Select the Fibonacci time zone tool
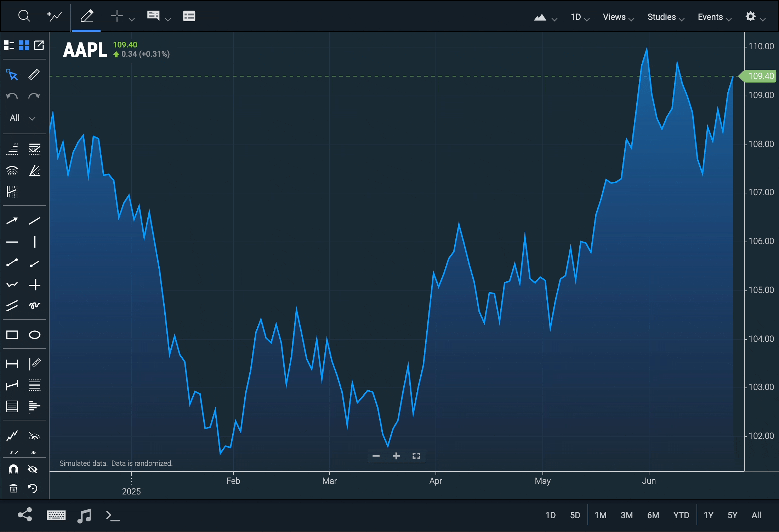The height and width of the screenshot is (532, 779). point(12,192)
